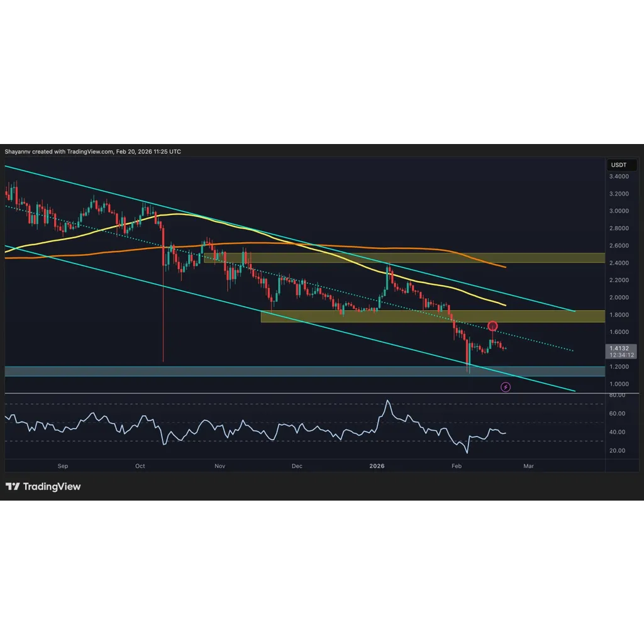Click the RSI 20.00 level label
Screen dimensions: 644x644
click(x=617, y=450)
